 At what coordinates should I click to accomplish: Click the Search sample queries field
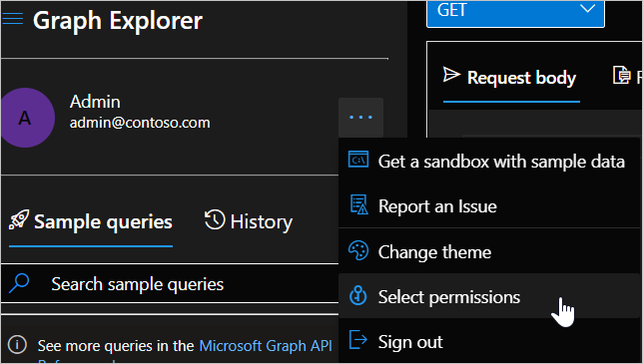tap(170, 284)
